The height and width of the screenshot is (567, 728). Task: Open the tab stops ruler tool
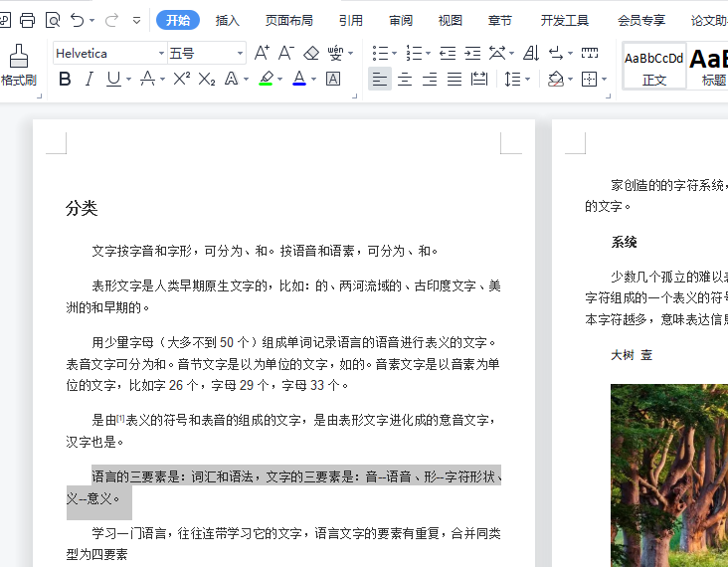[x=590, y=53]
